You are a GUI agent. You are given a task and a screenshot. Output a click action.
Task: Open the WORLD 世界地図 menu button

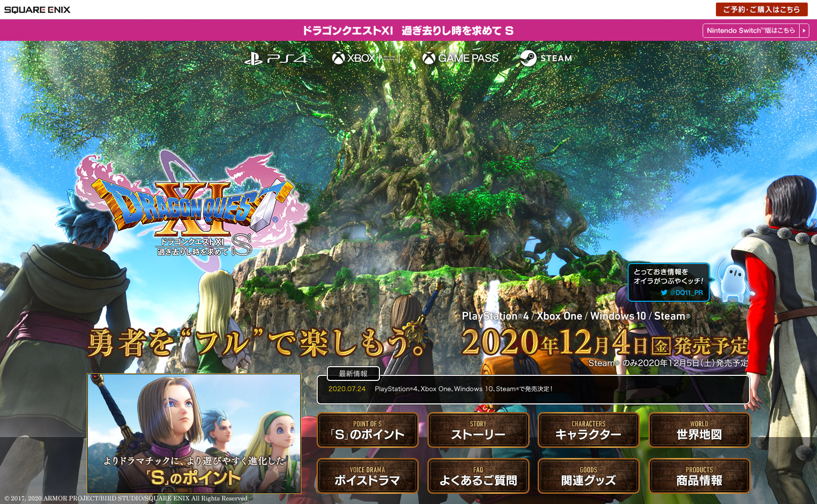click(700, 430)
